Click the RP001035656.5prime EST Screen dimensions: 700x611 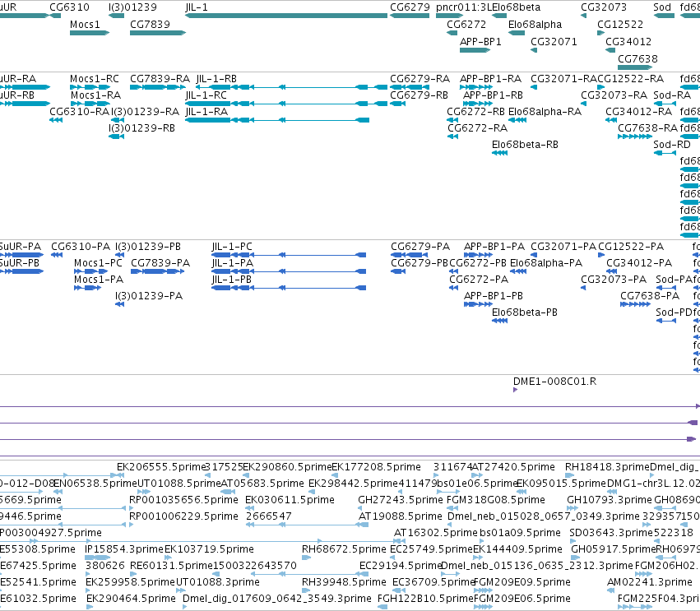[132, 508]
